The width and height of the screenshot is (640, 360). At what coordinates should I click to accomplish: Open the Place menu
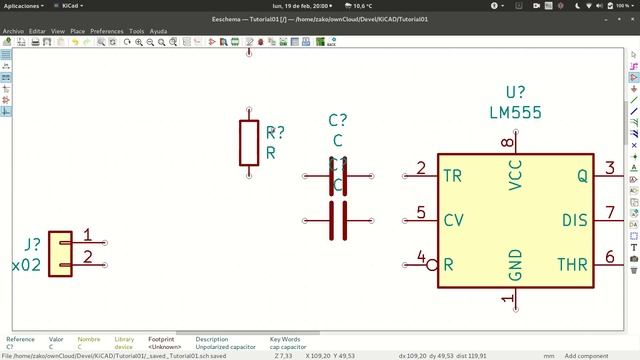78,31
